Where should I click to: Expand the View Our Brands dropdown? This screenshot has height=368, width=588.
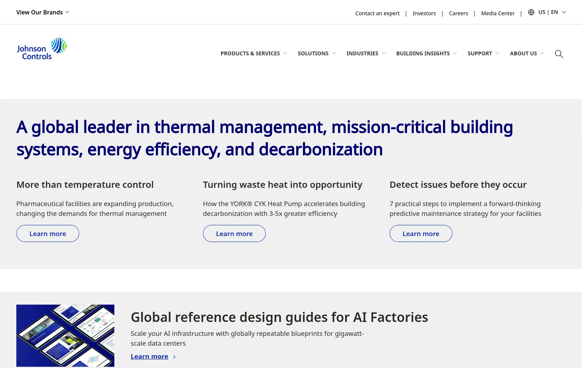[43, 12]
